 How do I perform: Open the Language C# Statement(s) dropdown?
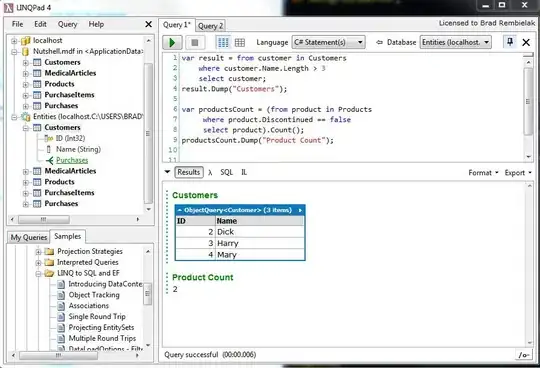pos(328,42)
